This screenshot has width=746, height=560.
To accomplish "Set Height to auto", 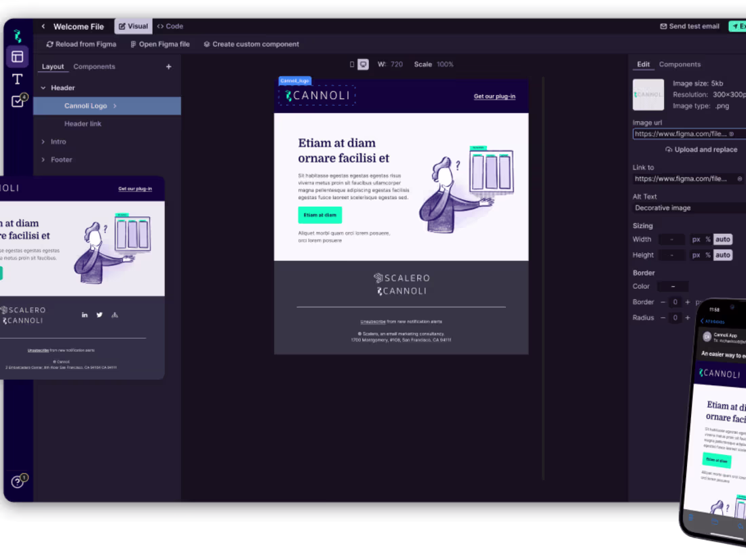I will point(723,255).
